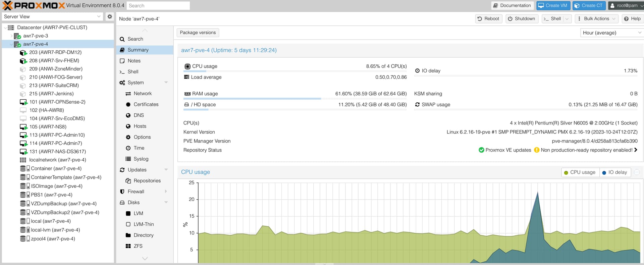Screen dimensions: 644x265
Task: Click the Certificates badge icon
Action: pyautogui.click(x=128, y=104)
